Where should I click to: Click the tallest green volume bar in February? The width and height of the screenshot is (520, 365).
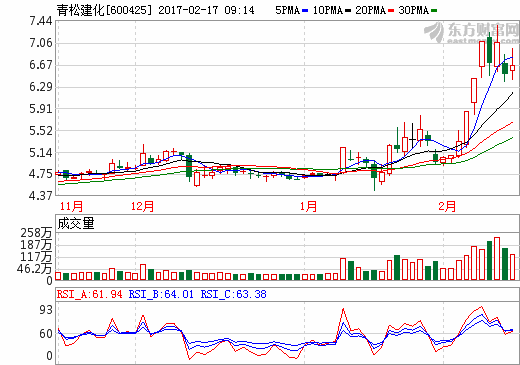[489, 260]
